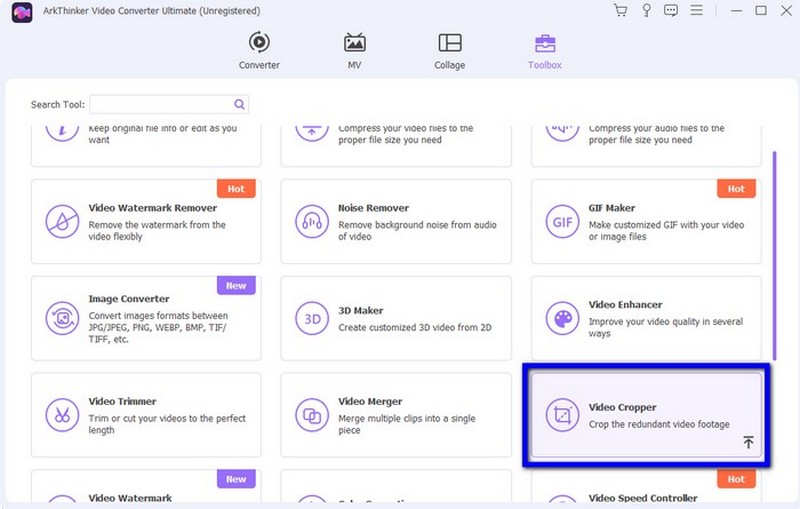Select the Video Cropper title text
Viewport: 800px width, 509px height.
622,407
